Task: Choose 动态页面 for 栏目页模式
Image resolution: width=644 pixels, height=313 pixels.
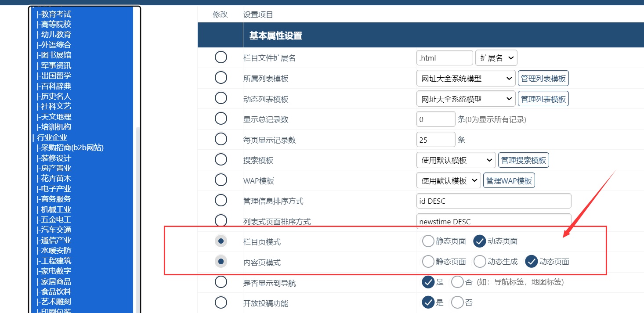Action: [480, 241]
